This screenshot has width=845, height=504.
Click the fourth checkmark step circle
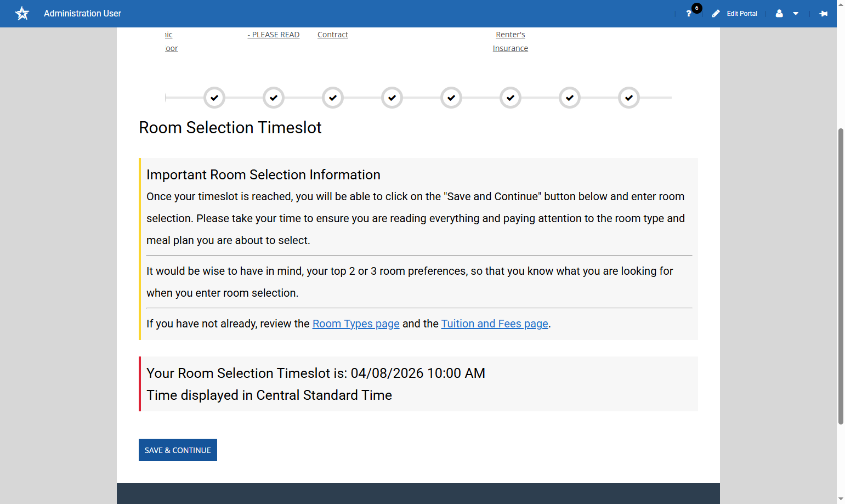pos(392,98)
